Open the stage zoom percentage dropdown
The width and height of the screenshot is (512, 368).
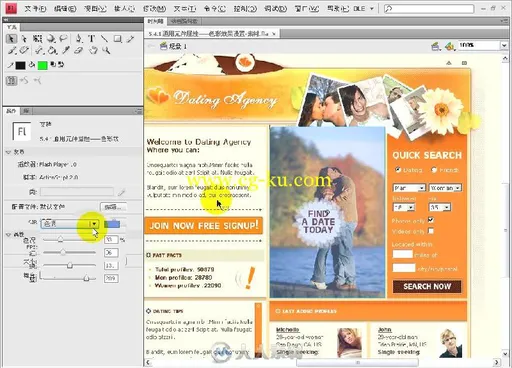pos(504,45)
